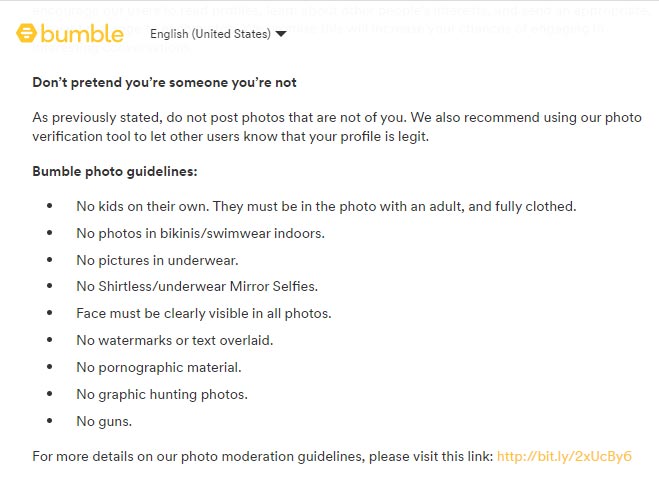Click the "For more details" sentence text
Image resolution: width=659 pixels, height=477 pixels.
pyautogui.click(x=263, y=456)
